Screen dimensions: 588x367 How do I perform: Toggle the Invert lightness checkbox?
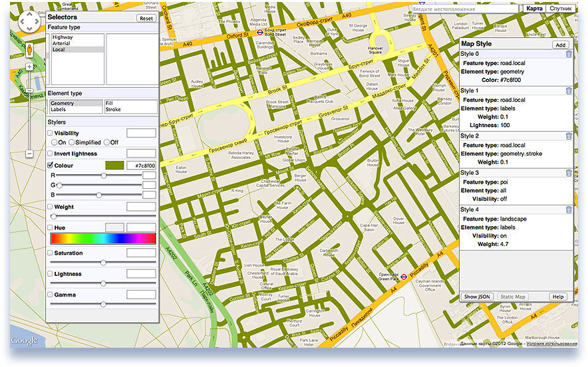click(51, 154)
